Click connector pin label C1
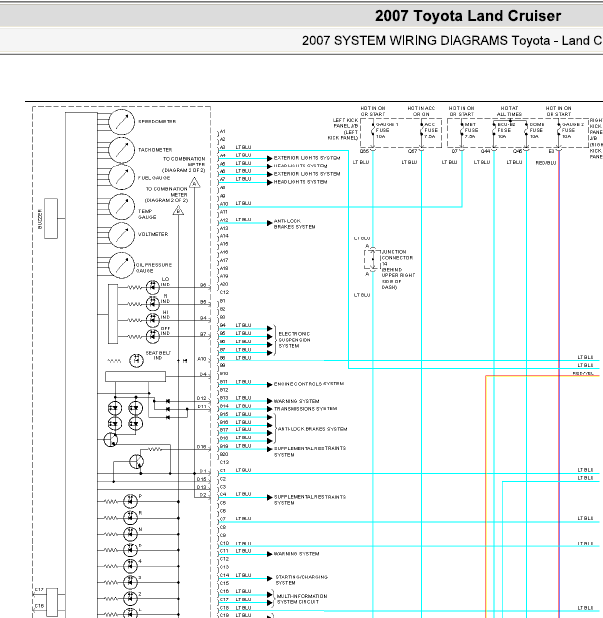603x618 pixels. point(223,471)
